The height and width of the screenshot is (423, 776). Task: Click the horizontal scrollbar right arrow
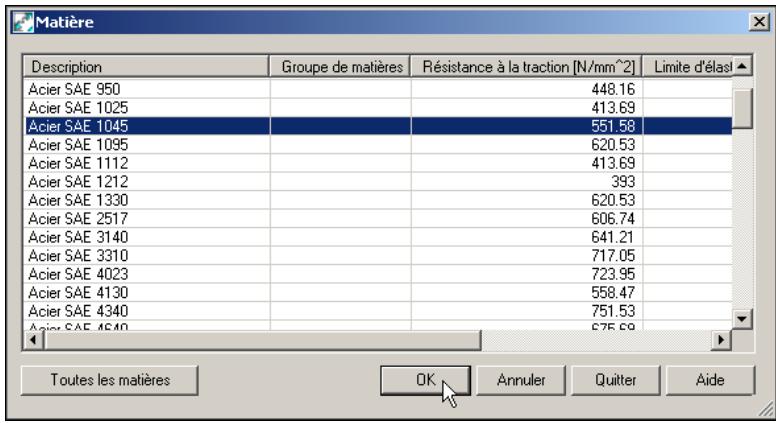(x=721, y=340)
